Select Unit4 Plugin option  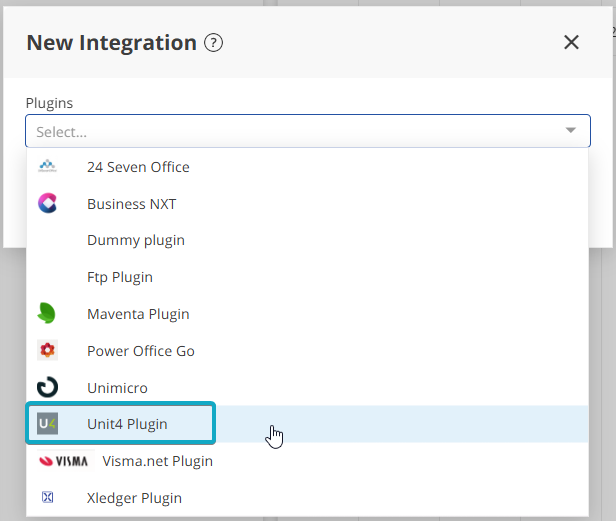tap(127, 424)
